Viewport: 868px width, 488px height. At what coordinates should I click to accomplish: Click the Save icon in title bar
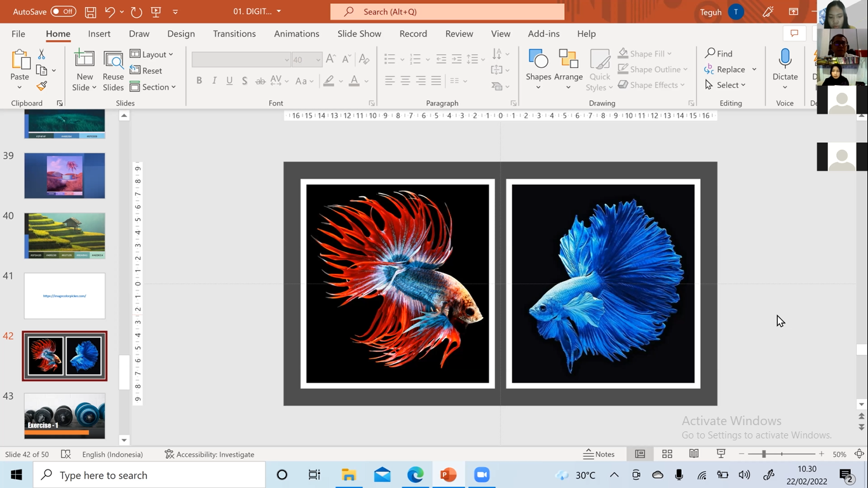pyautogui.click(x=90, y=12)
